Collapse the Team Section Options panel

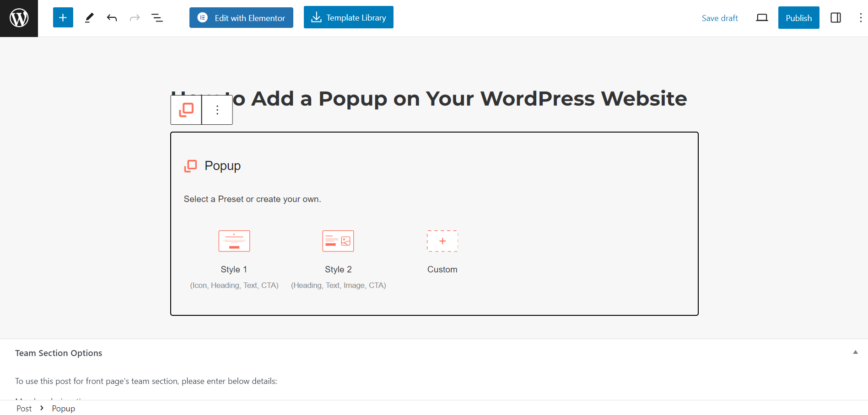[x=855, y=352]
